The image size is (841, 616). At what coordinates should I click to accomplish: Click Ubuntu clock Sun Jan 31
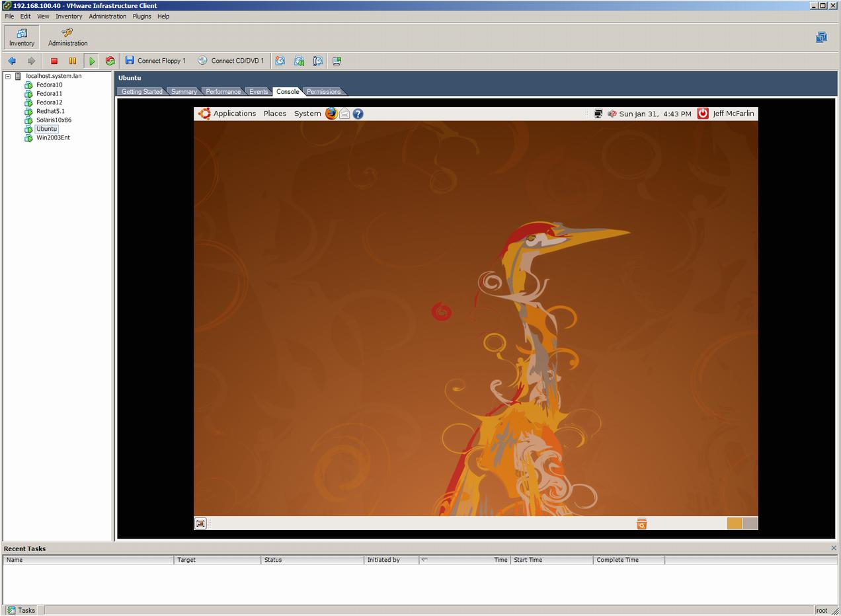655,114
